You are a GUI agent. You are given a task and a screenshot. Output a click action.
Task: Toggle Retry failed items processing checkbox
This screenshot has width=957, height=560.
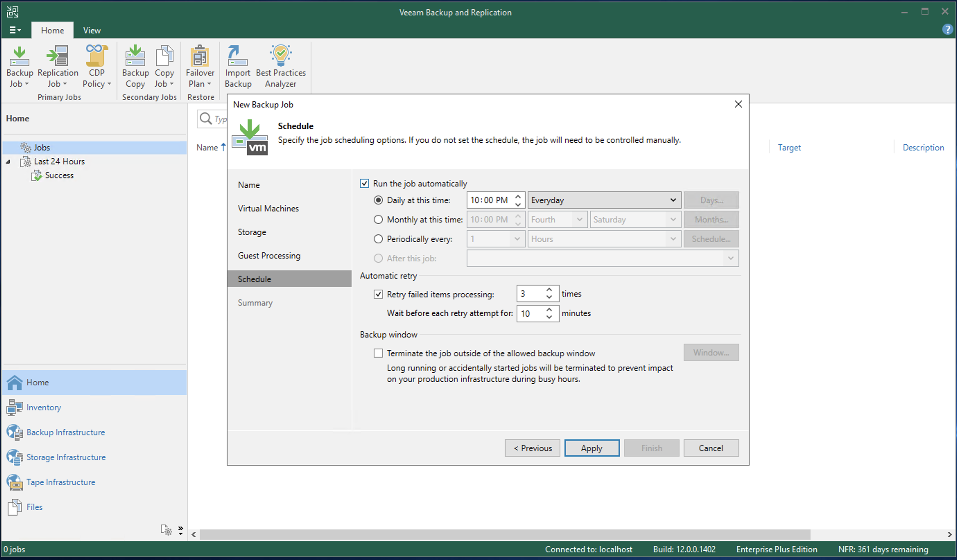(x=378, y=294)
